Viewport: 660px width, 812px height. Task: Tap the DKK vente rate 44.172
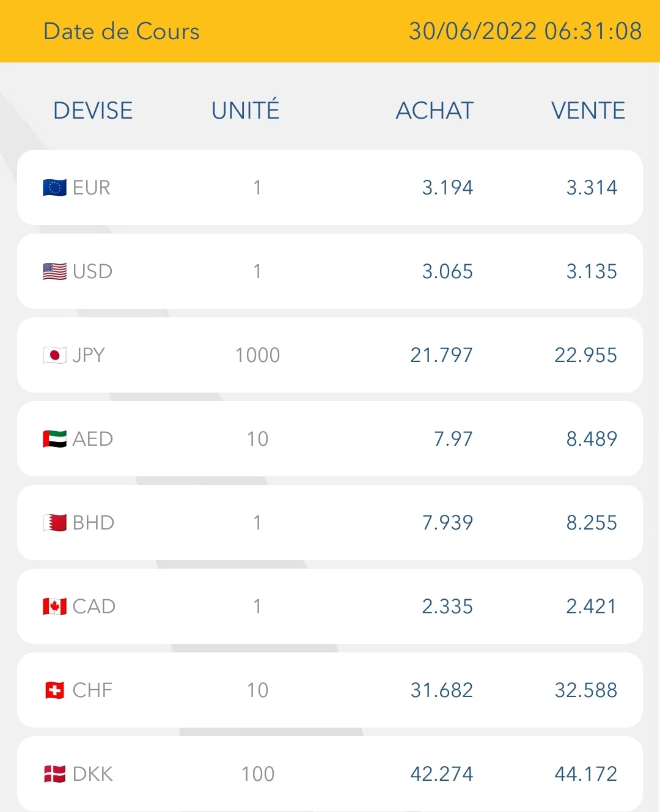(x=585, y=774)
